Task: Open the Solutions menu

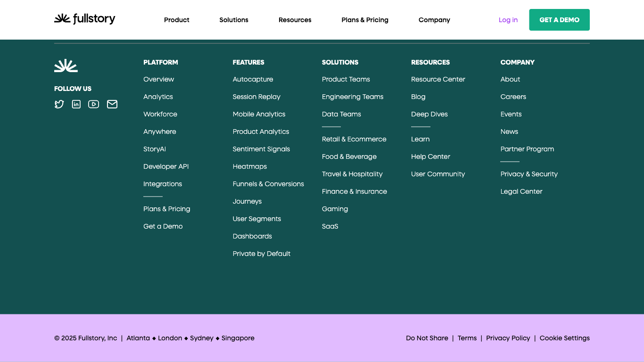Action: click(x=234, y=20)
